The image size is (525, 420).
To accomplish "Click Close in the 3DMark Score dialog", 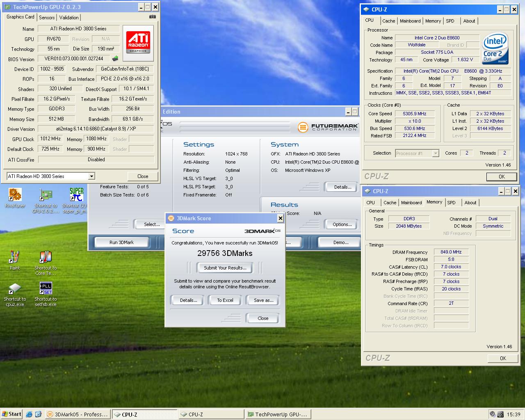I will (x=263, y=318).
